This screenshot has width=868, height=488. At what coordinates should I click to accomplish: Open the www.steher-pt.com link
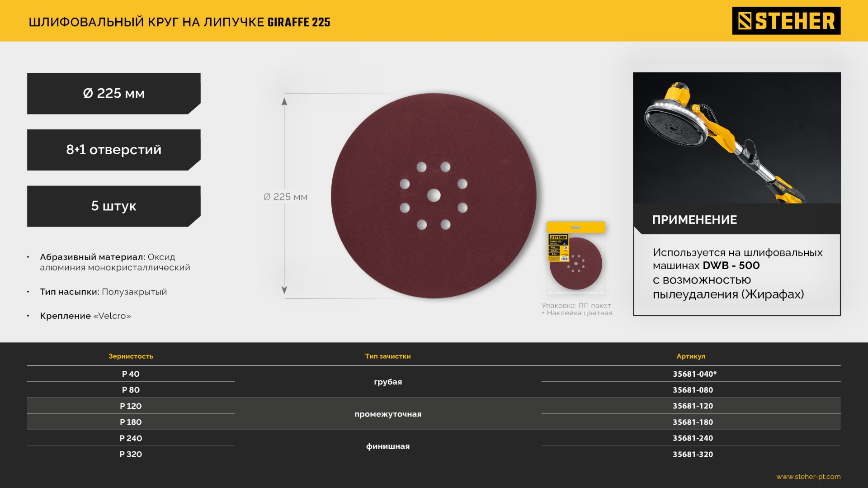point(808,476)
